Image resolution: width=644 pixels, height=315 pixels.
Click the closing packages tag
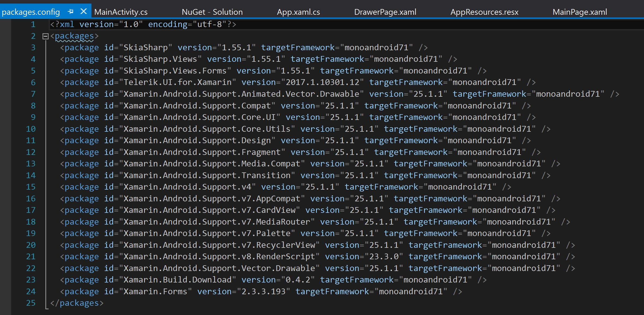(77, 303)
